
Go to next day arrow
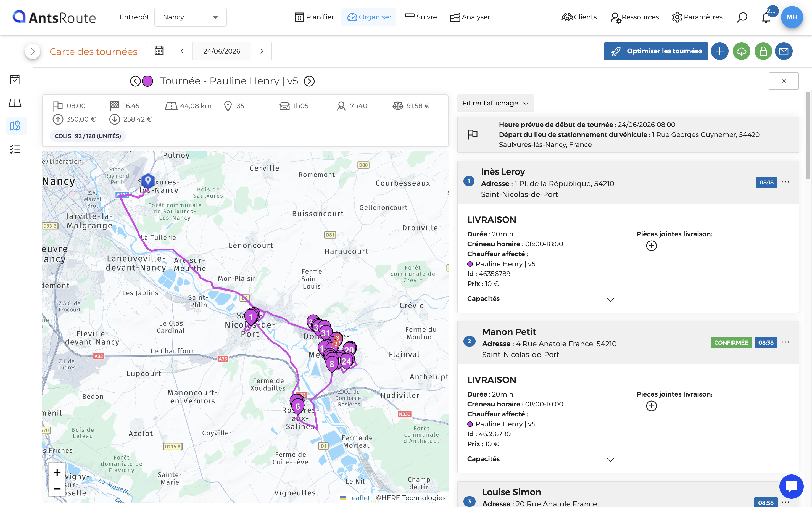pos(262,51)
